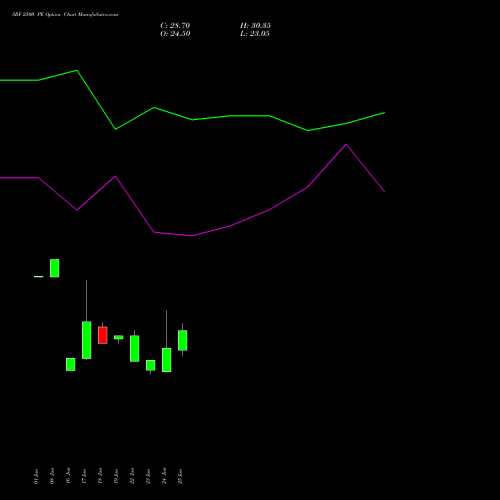Click the highest peak of the green line

click(77, 70)
